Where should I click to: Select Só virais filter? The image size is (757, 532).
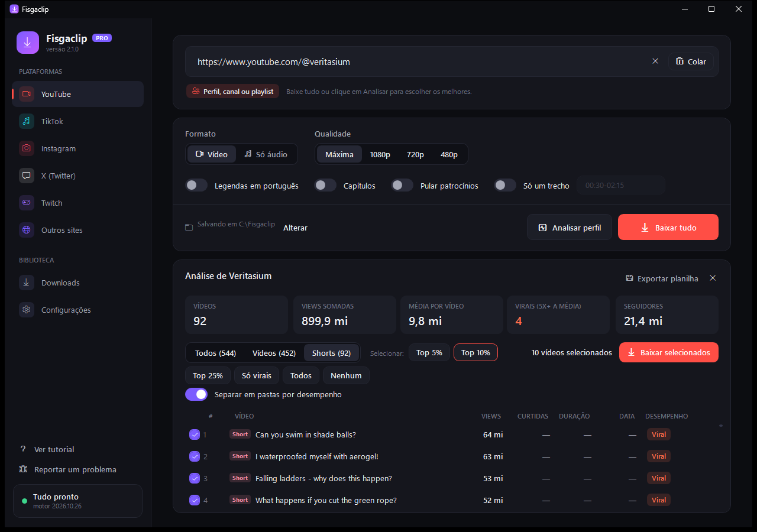[257, 375]
